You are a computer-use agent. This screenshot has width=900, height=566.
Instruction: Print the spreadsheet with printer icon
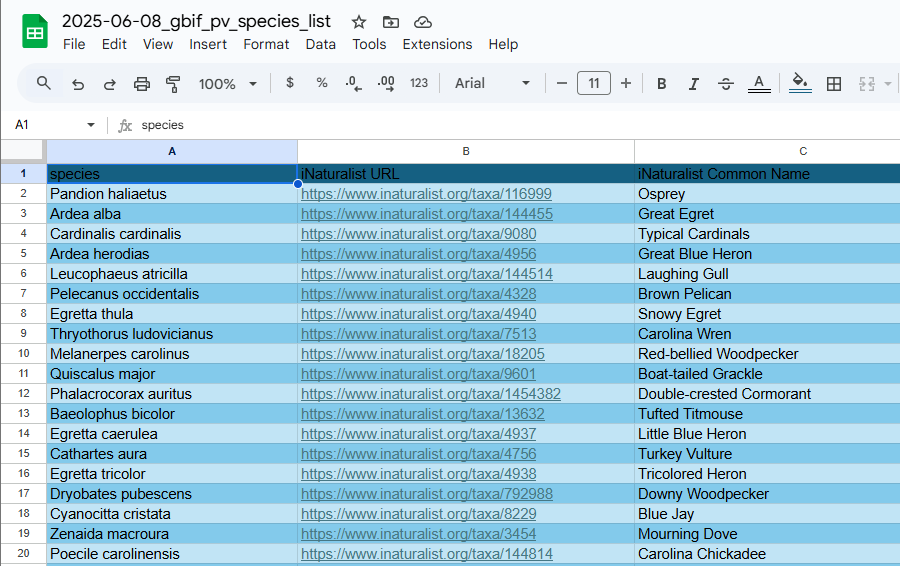tap(141, 84)
